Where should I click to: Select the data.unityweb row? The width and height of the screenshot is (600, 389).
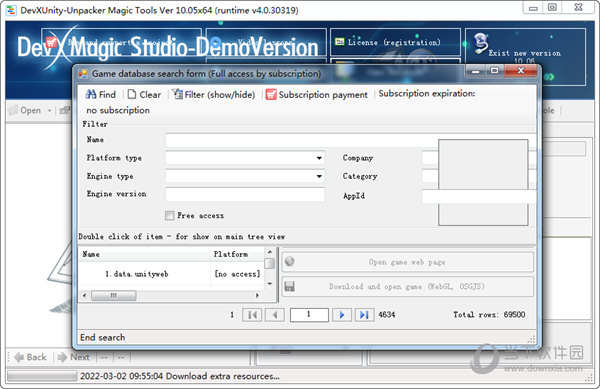171,274
